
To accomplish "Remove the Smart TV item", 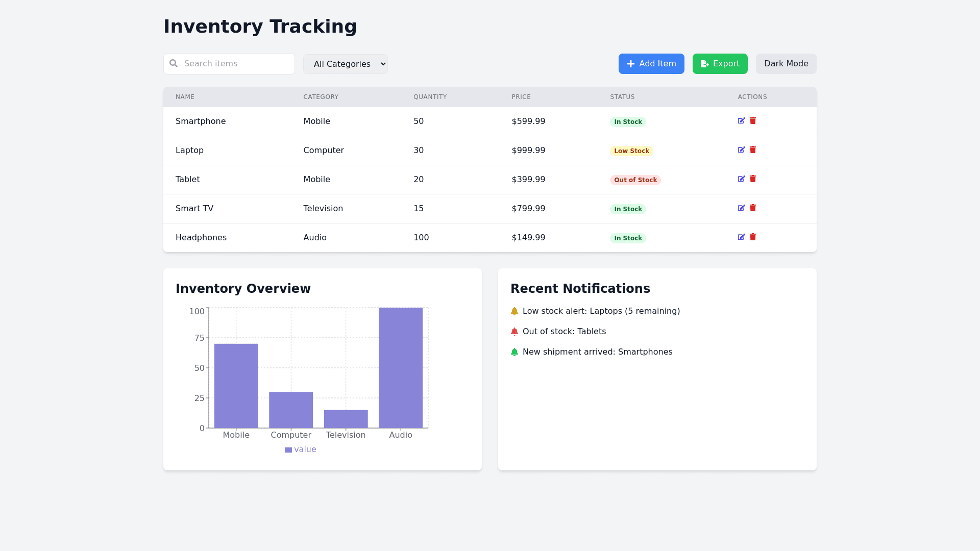I will pyautogui.click(x=753, y=208).
